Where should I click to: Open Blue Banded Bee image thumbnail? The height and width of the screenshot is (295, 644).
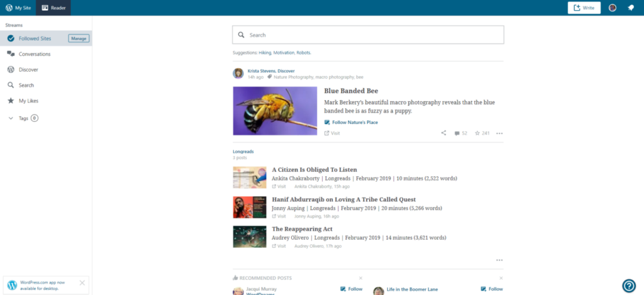pyautogui.click(x=275, y=111)
